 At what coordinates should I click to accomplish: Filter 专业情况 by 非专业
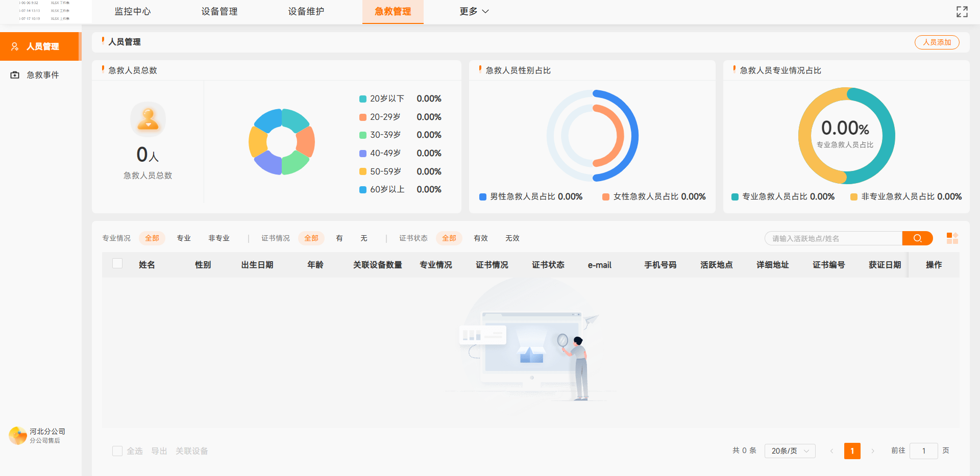[219, 238]
